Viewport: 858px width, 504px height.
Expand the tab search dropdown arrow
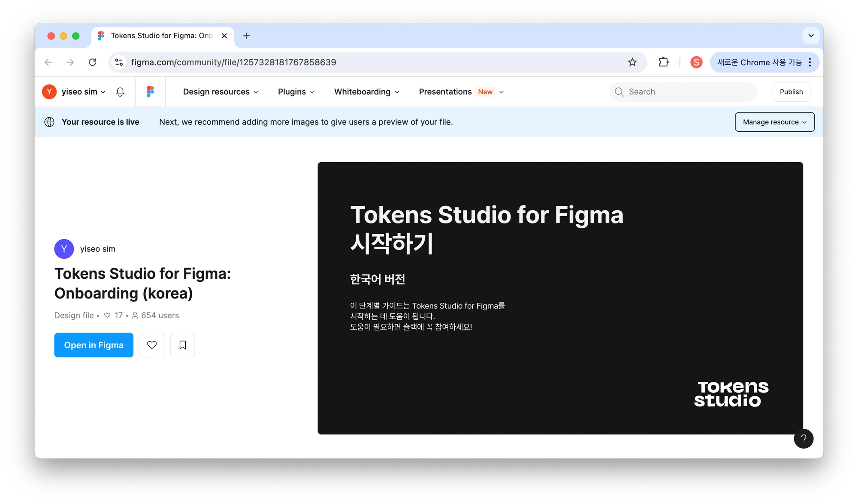[x=811, y=36]
